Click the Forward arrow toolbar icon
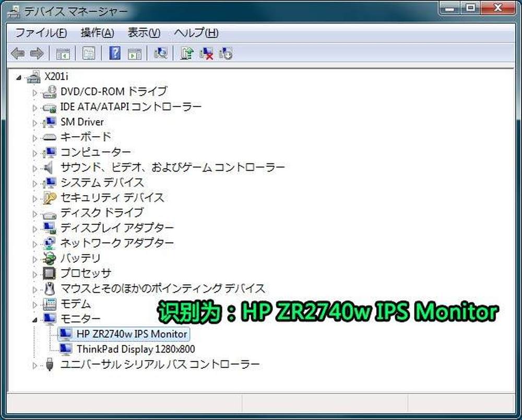The height and width of the screenshot is (420, 522). (37, 53)
